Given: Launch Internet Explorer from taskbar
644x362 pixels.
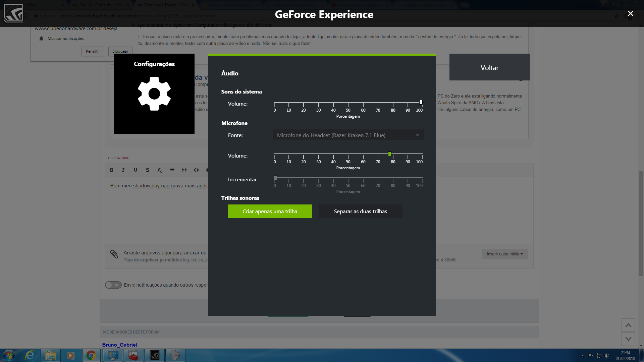Looking at the screenshot, I should coord(30,355).
